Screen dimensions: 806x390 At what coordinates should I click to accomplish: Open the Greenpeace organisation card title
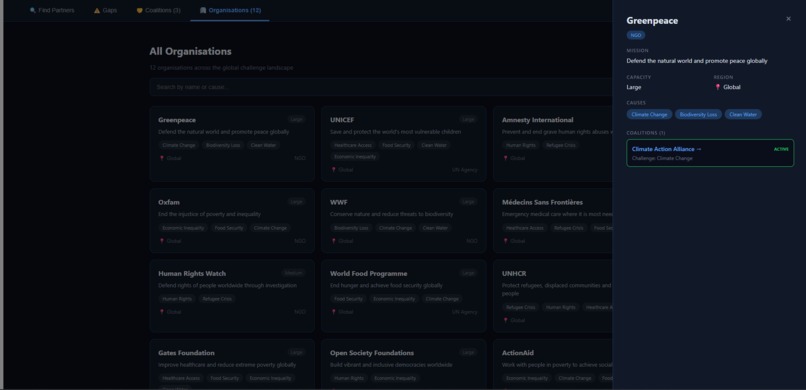coord(177,120)
